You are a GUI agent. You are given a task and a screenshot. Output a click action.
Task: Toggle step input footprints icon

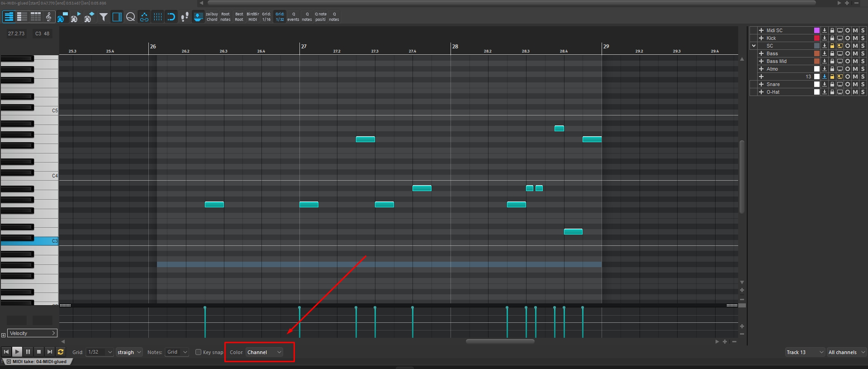click(x=185, y=17)
